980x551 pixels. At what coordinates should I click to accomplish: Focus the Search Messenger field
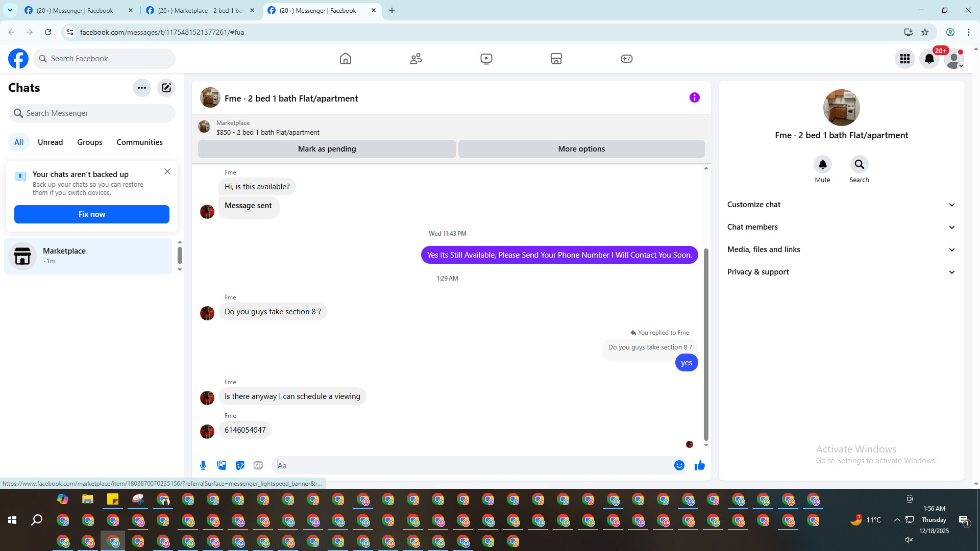[x=92, y=113]
